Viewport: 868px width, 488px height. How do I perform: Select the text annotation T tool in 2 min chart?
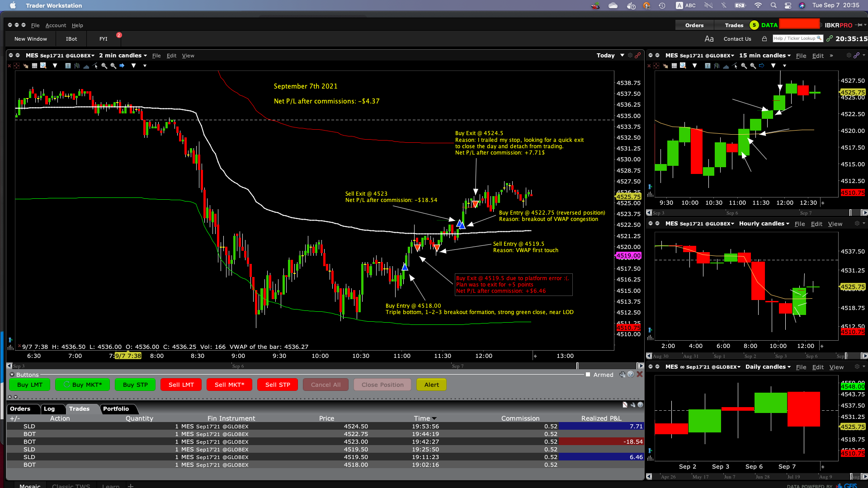[68, 66]
